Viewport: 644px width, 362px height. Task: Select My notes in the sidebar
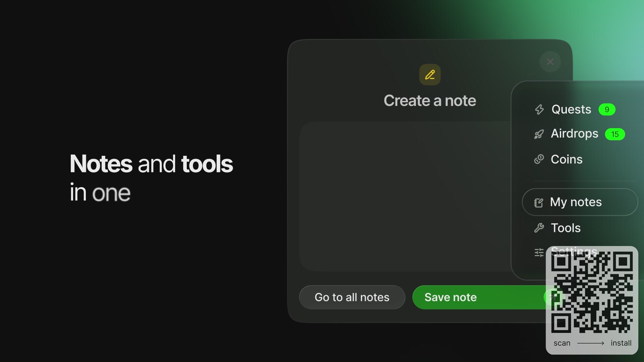pos(580,202)
